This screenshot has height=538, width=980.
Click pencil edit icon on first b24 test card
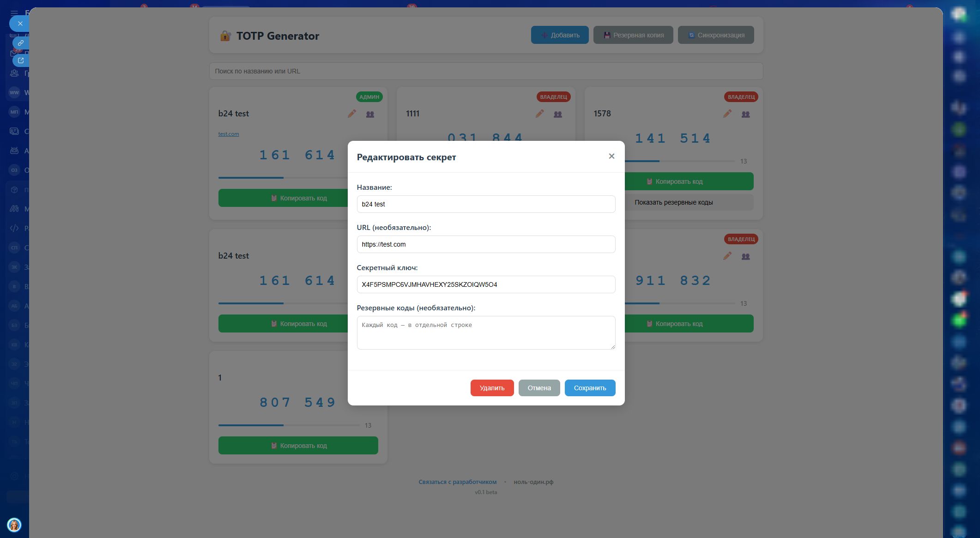pyautogui.click(x=352, y=114)
